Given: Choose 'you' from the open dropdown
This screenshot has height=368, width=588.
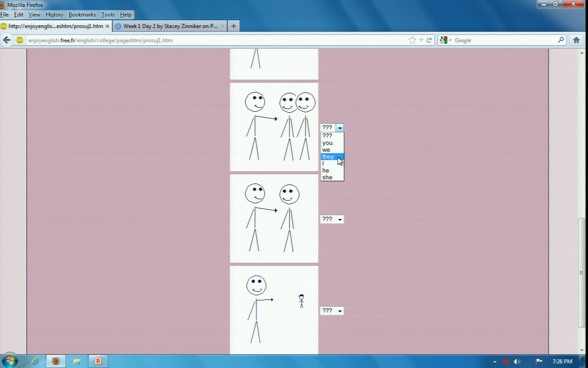Looking at the screenshot, I should pyautogui.click(x=327, y=143).
